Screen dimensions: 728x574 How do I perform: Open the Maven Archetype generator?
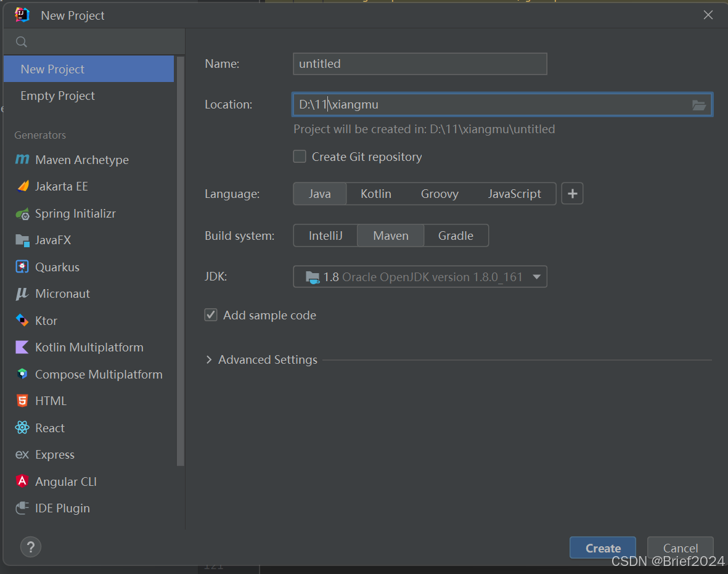click(x=89, y=160)
